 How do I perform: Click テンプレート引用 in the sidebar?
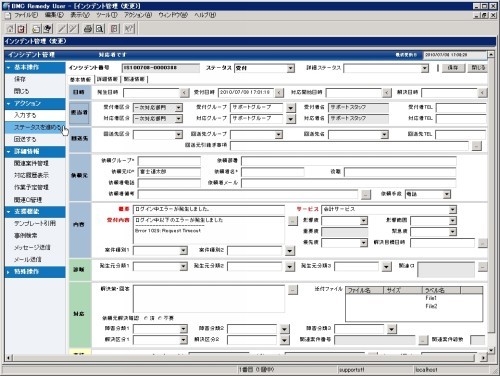click(35, 224)
